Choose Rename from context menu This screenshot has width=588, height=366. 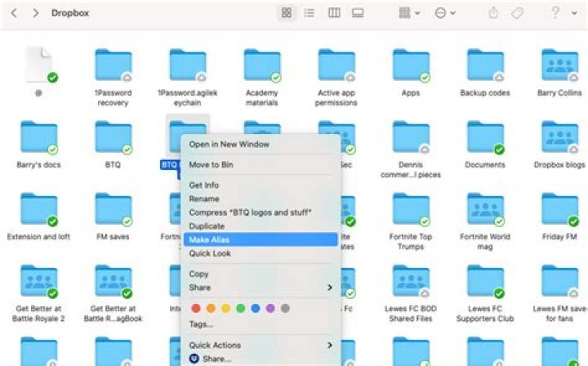tap(261, 199)
